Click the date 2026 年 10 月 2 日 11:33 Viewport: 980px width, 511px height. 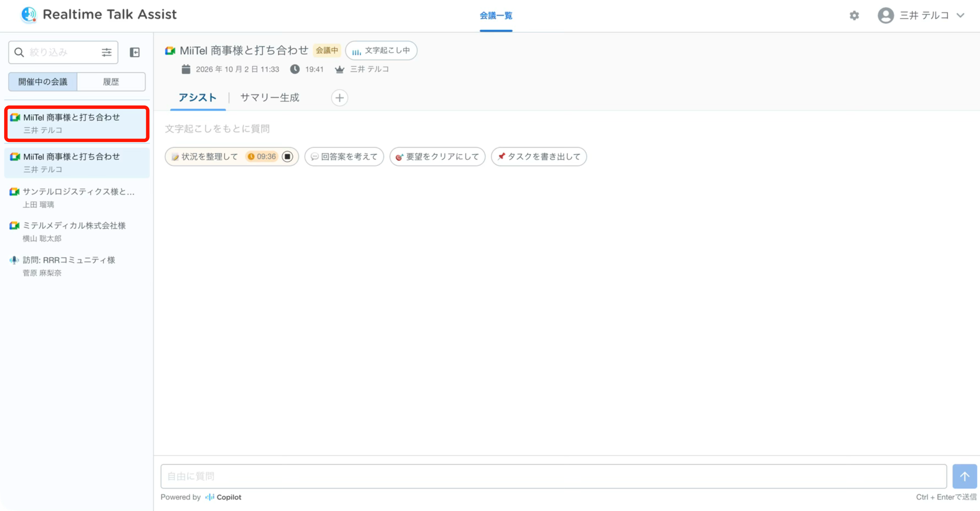[x=237, y=69]
